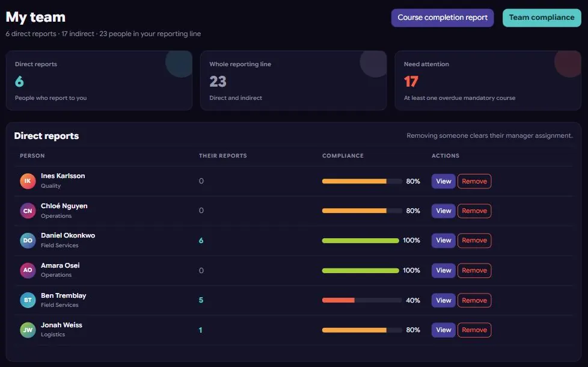Open the Course completion report
Image resolution: width=588 pixels, height=367 pixels.
443,17
